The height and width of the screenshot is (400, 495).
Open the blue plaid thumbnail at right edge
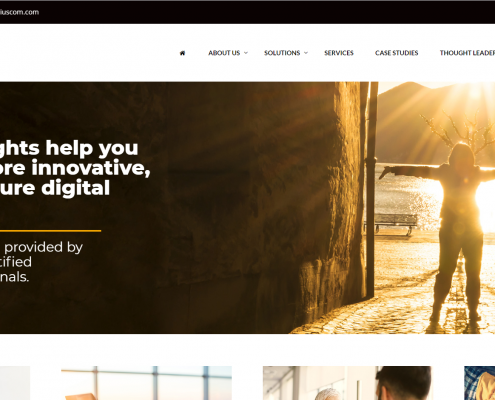480,383
